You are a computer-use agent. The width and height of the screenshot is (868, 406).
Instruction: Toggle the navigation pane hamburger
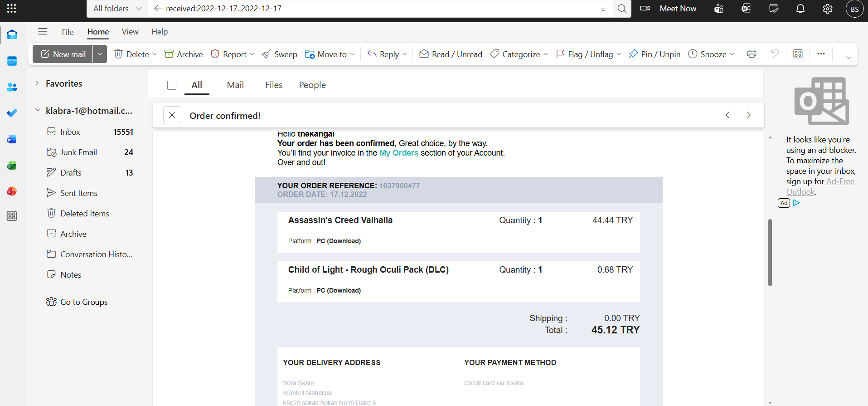click(x=43, y=31)
